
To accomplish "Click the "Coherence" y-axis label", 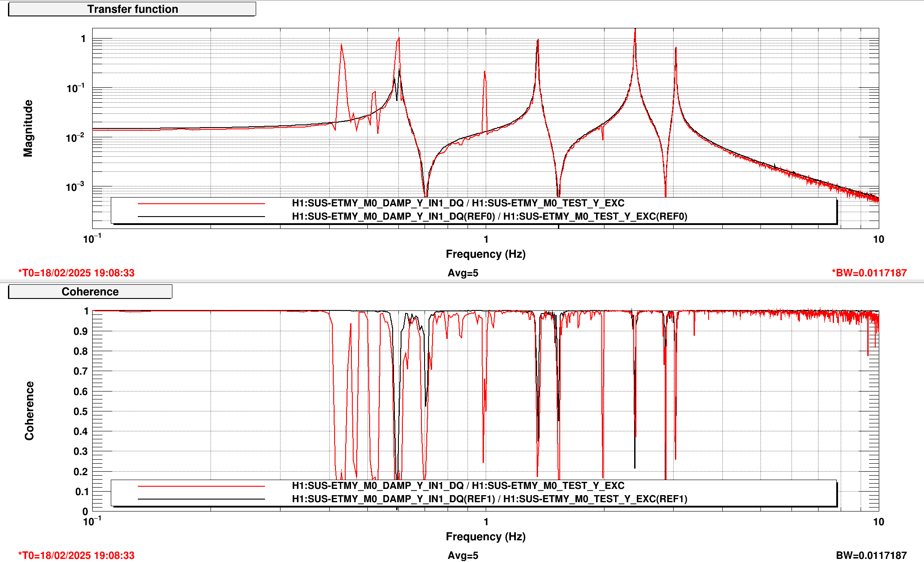I will [29, 411].
